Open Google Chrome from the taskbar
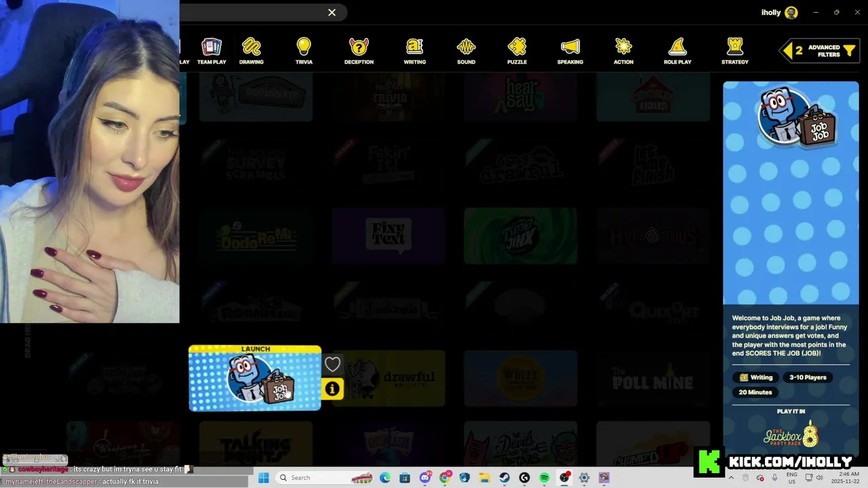Image resolution: width=868 pixels, height=488 pixels. tap(445, 478)
